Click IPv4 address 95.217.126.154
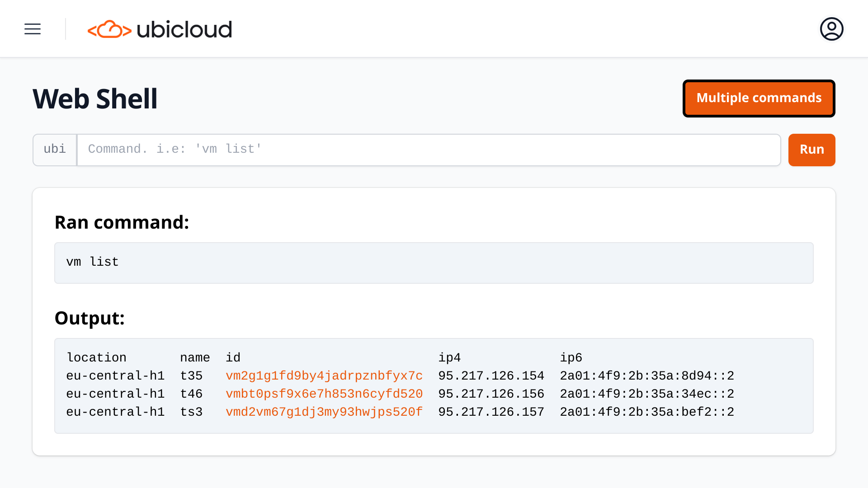The image size is (868, 488). [x=491, y=376]
